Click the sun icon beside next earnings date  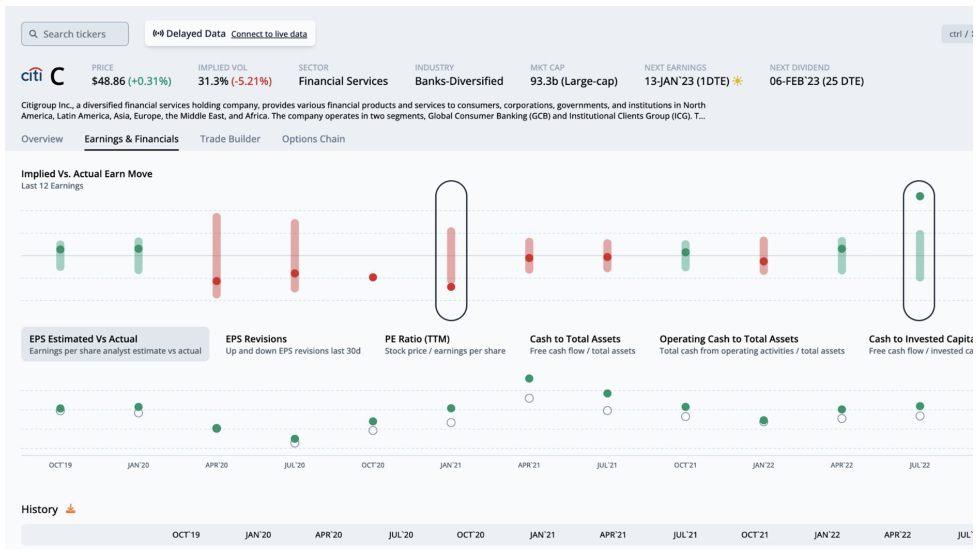pyautogui.click(x=738, y=81)
